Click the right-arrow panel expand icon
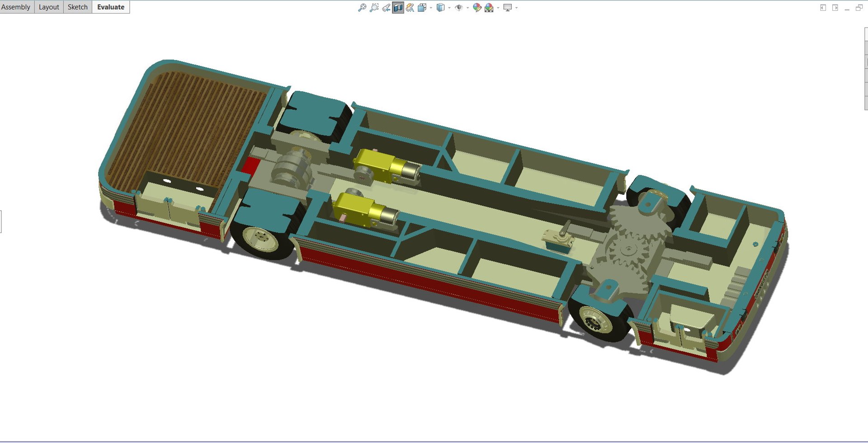Viewport: 868px width, 443px height. pyautogui.click(x=835, y=8)
